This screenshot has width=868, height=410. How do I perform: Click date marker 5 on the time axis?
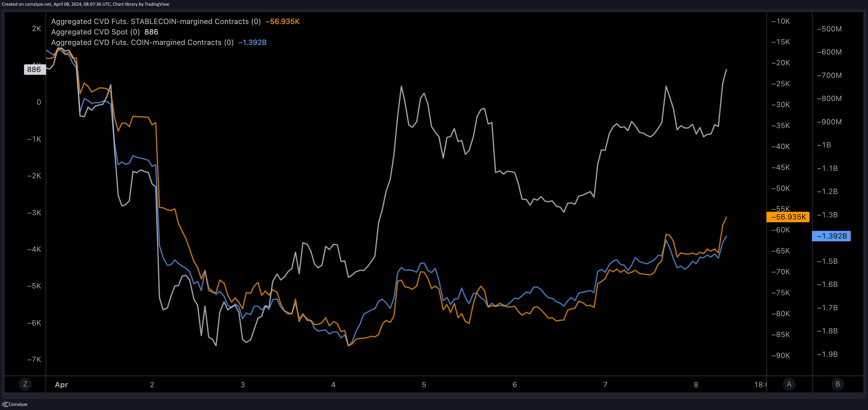(x=424, y=385)
